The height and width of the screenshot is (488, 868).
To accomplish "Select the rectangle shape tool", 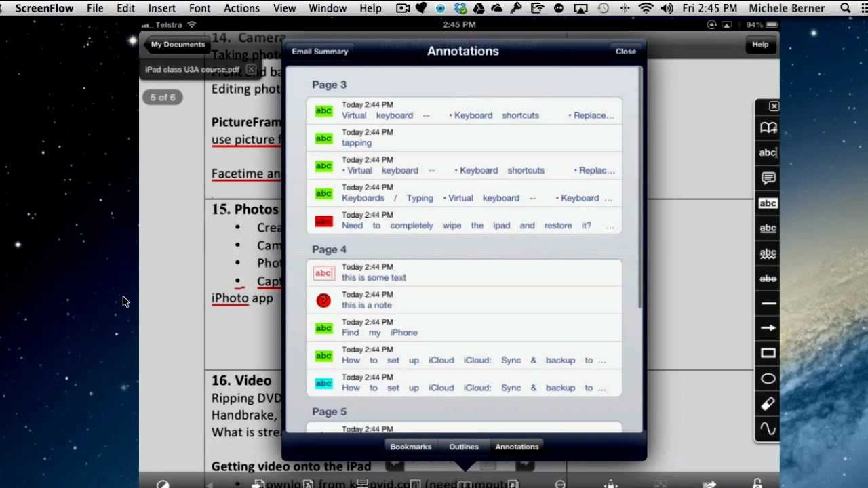I will 768,353.
